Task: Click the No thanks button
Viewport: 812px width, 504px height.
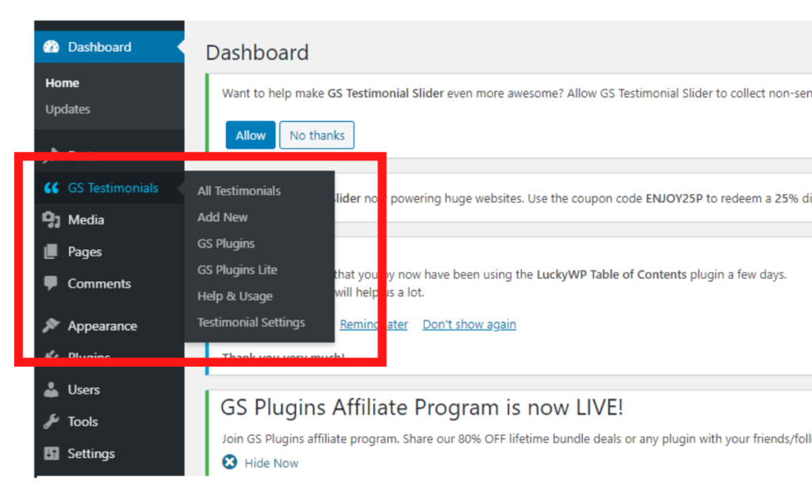Action: point(317,135)
